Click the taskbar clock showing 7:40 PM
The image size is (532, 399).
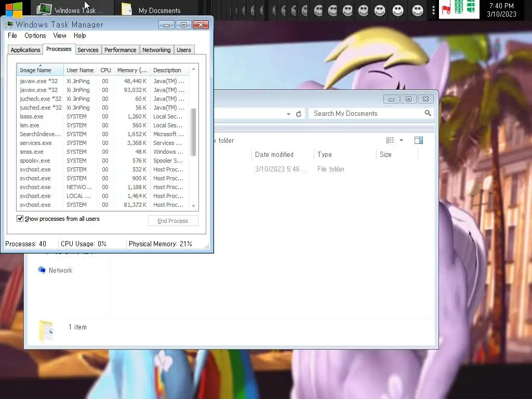click(501, 10)
